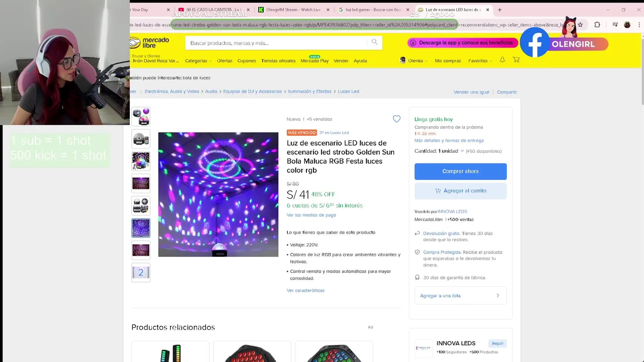Open Ver los medios de pago link
The width and height of the screenshot is (644, 362).
[x=311, y=215]
